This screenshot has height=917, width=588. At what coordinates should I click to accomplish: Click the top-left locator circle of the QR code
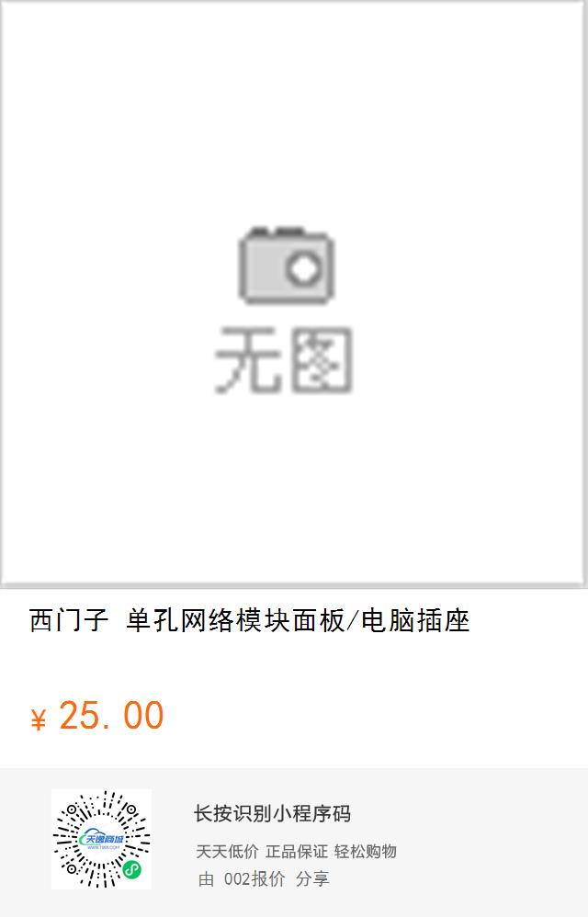pos(73,810)
